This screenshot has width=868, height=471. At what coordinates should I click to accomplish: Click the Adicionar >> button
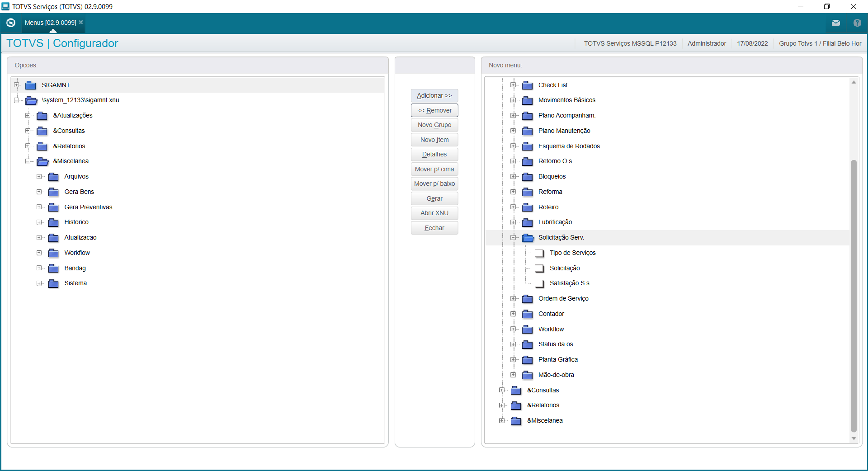pyautogui.click(x=434, y=95)
